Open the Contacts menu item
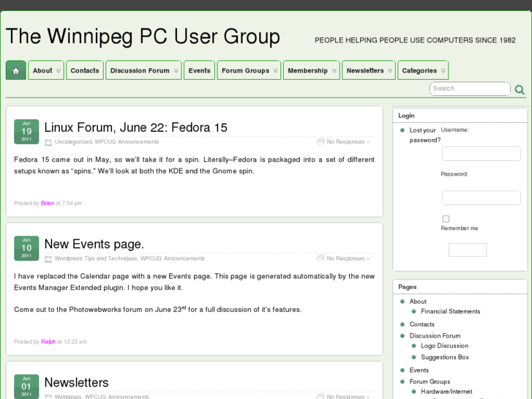 (x=85, y=70)
